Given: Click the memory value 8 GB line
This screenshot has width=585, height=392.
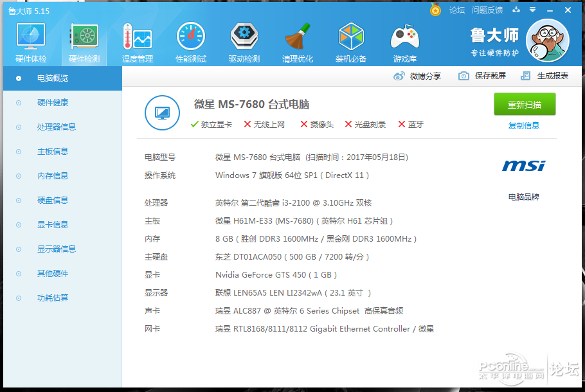Looking at the screenshot, I should click(316, 238).
